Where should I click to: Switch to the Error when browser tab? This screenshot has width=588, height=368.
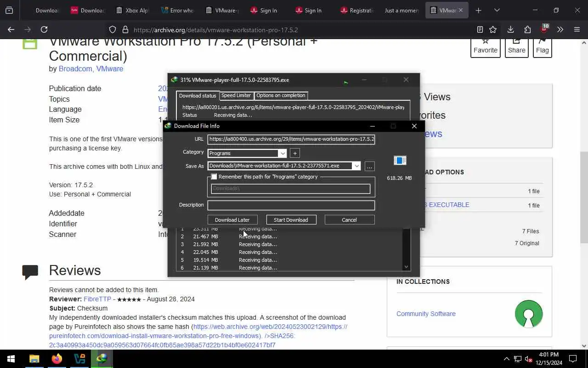tap(177, 10)
